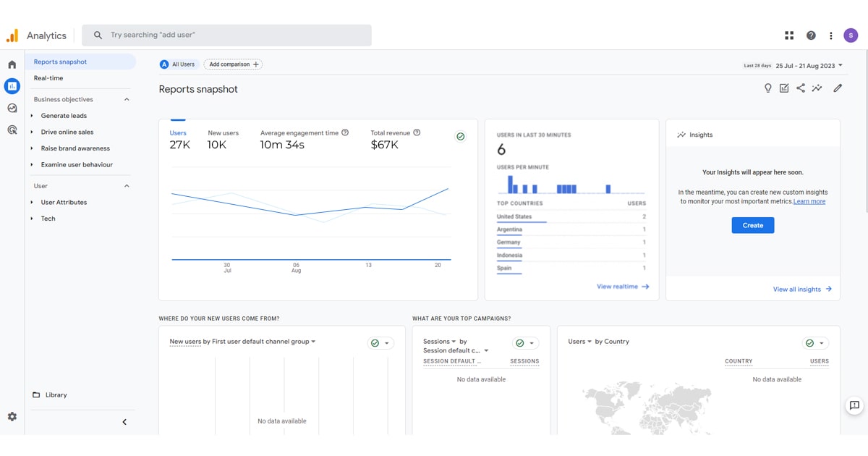This screenshot has width=868, height=456.
Task: Open the Home icon in left rail
Action: (12, 64)
